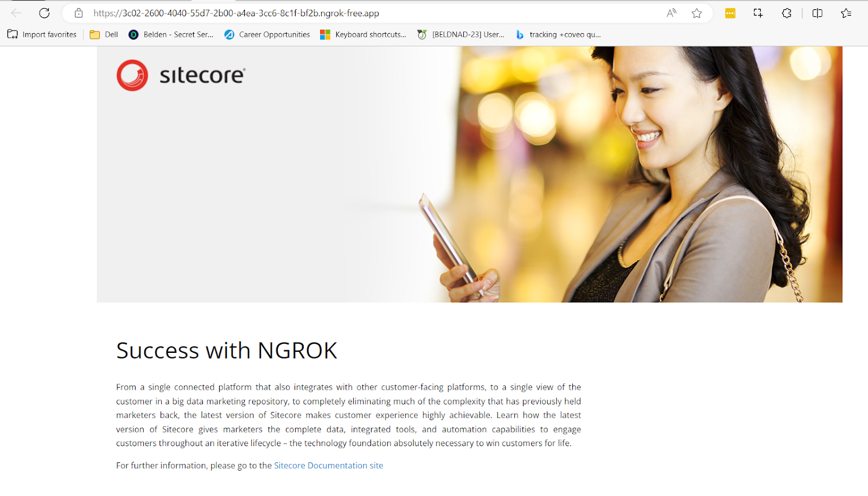
Task: Add page to favorites star icon
Action: [697, 13]
